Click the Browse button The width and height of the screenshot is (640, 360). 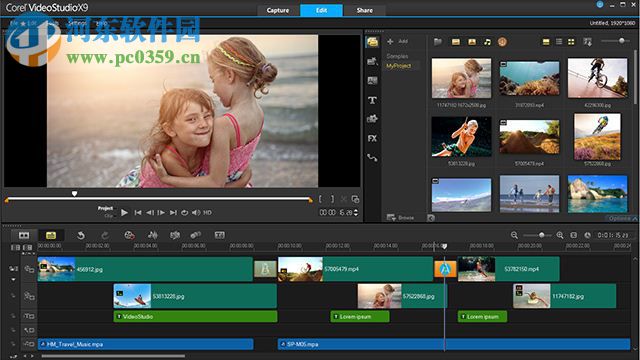point(400,218)
